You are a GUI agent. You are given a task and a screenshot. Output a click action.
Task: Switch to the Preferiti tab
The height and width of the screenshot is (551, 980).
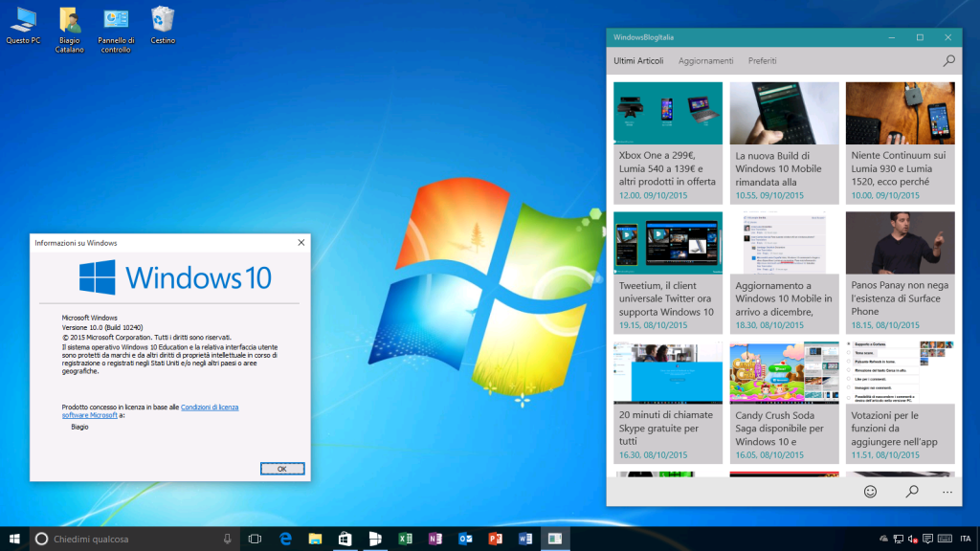[x=762, y=60]
